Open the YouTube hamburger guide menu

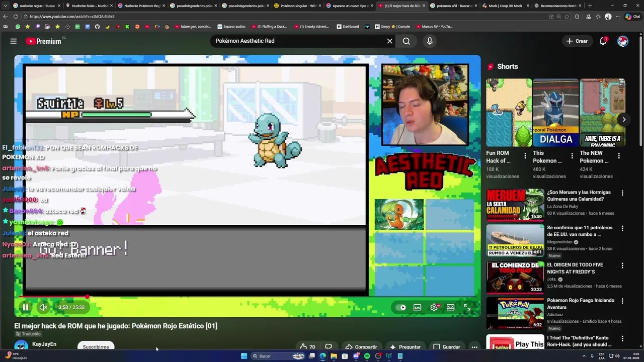click(14, 41)
